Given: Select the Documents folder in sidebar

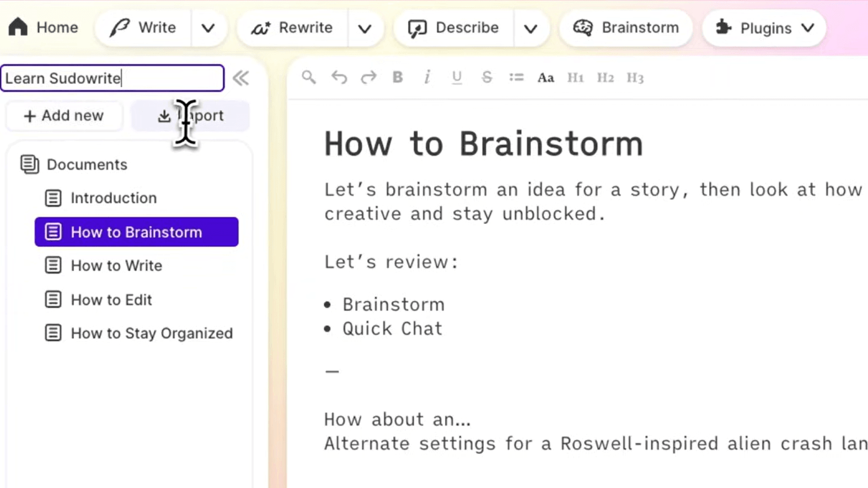Looking at the screenshot, I should [x=74, y=164].
